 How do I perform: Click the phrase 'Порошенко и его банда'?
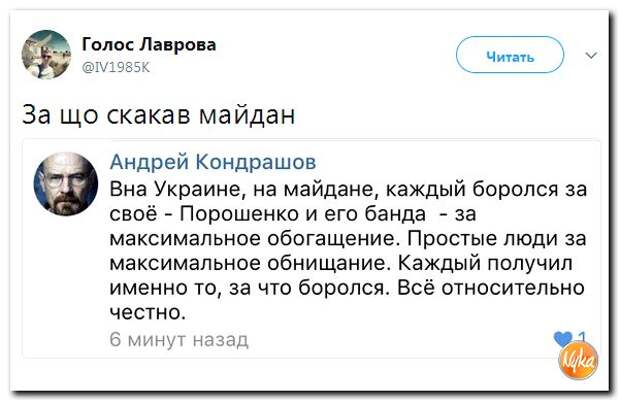coord(303,214)
